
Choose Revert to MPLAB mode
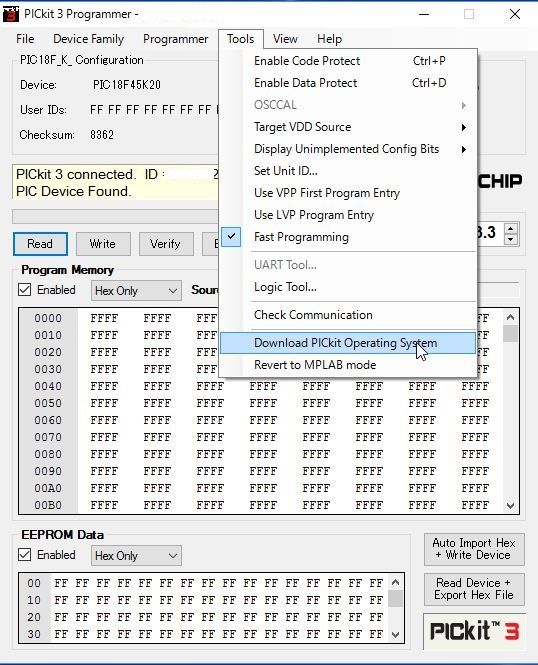[x=348, y=365]
